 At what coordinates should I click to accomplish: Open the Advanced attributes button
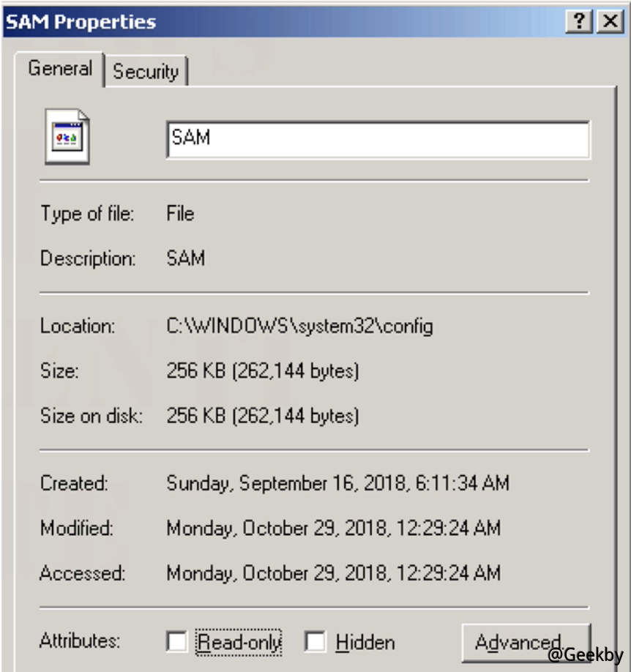click(x=525, y=642)
